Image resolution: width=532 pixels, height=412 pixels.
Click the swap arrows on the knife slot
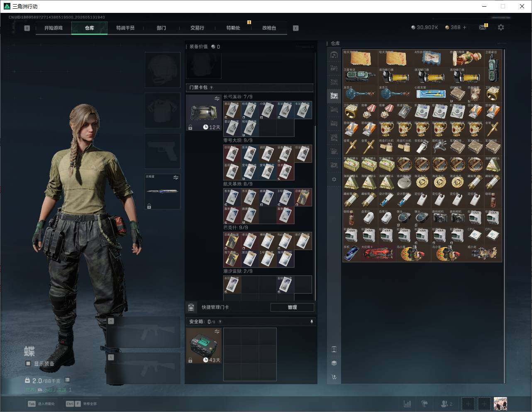tap(176, 178)
